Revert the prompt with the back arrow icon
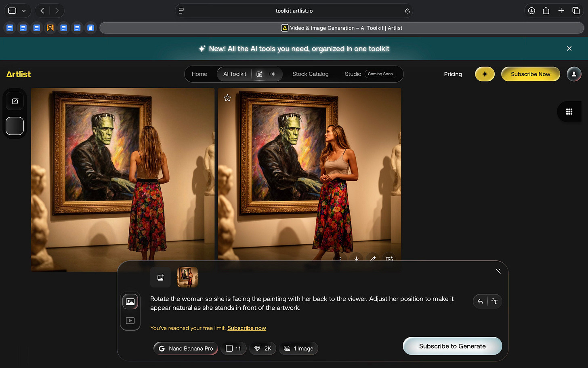Viewport: 588px width, 368px height. tap(480, 301)
